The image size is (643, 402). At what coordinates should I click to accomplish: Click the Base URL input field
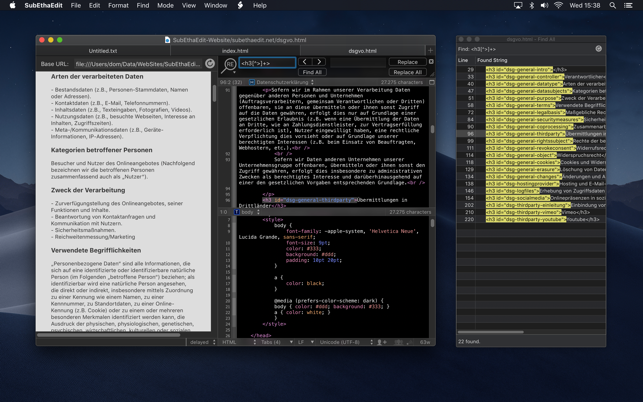[139, 64]
